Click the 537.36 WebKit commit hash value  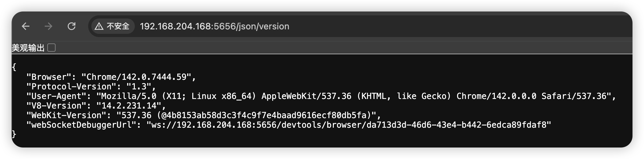pos(246,115)
